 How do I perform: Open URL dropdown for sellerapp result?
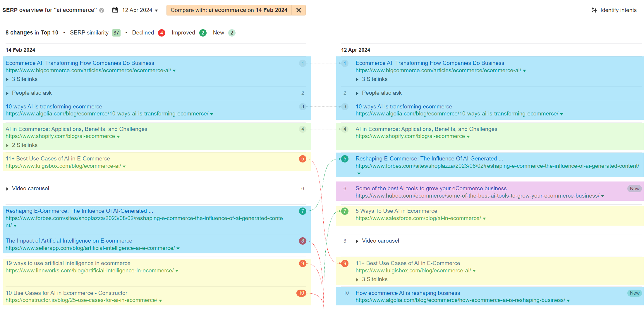[x=178, y=248]
